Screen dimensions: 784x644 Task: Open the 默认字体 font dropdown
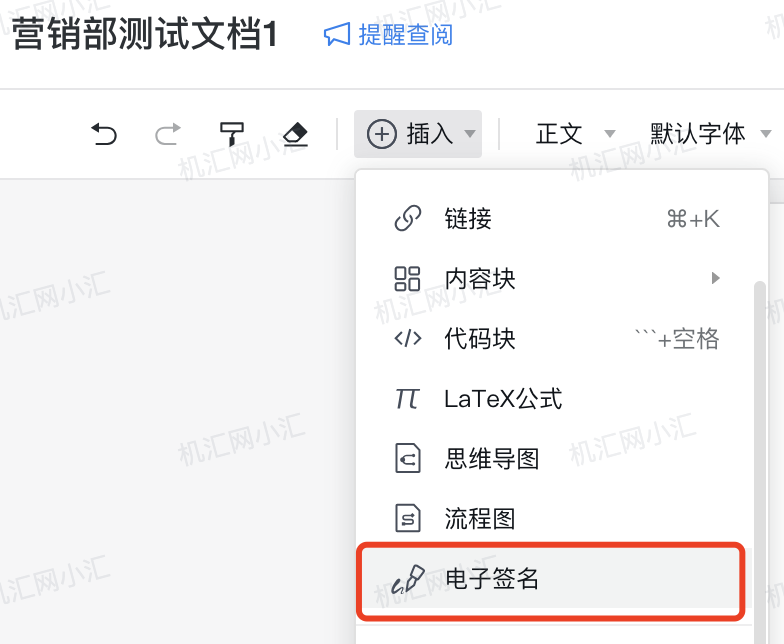[710, 134]
